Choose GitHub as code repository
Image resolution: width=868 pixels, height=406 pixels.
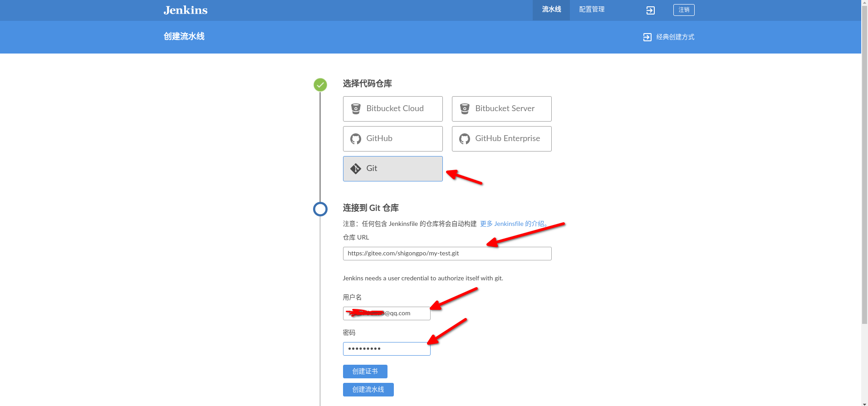point(392,139)
